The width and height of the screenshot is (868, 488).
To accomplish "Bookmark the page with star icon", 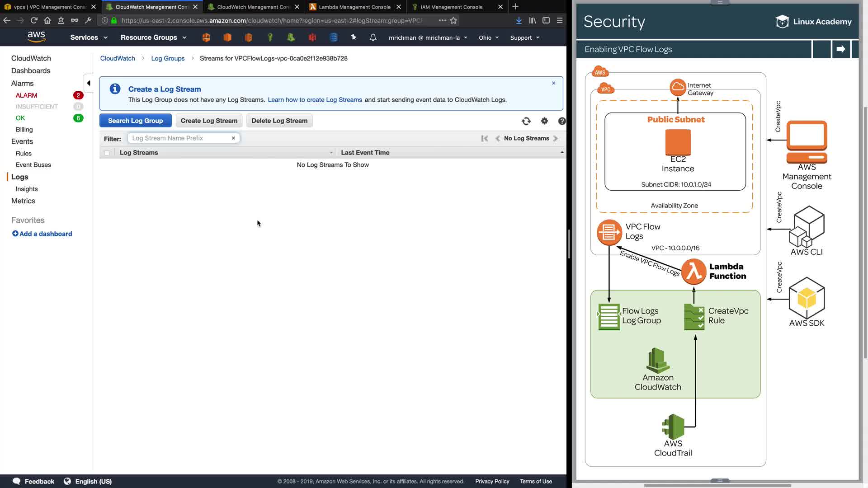I will (453, 20).
